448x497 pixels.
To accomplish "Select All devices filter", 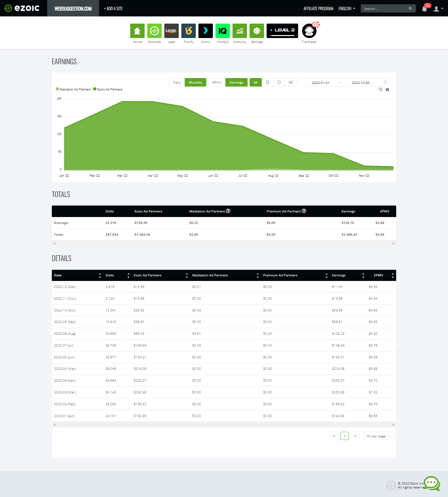I will [x=255, y=82].
